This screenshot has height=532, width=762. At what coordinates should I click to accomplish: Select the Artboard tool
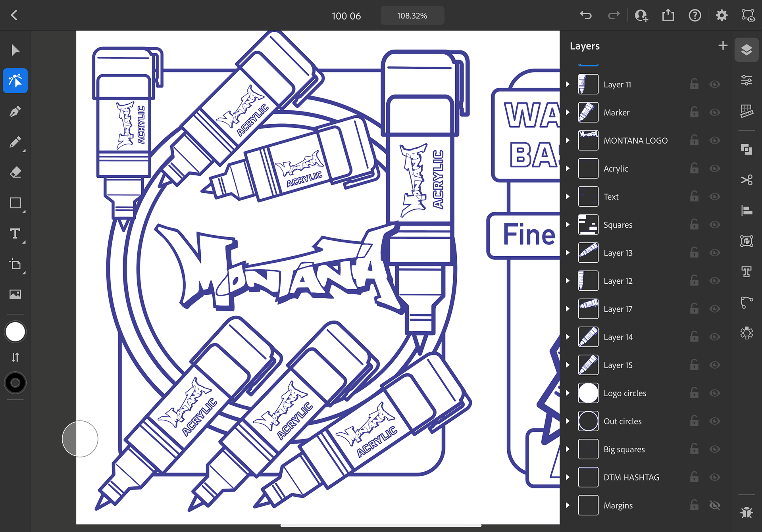pyautogui.click(x=15, y=264)
